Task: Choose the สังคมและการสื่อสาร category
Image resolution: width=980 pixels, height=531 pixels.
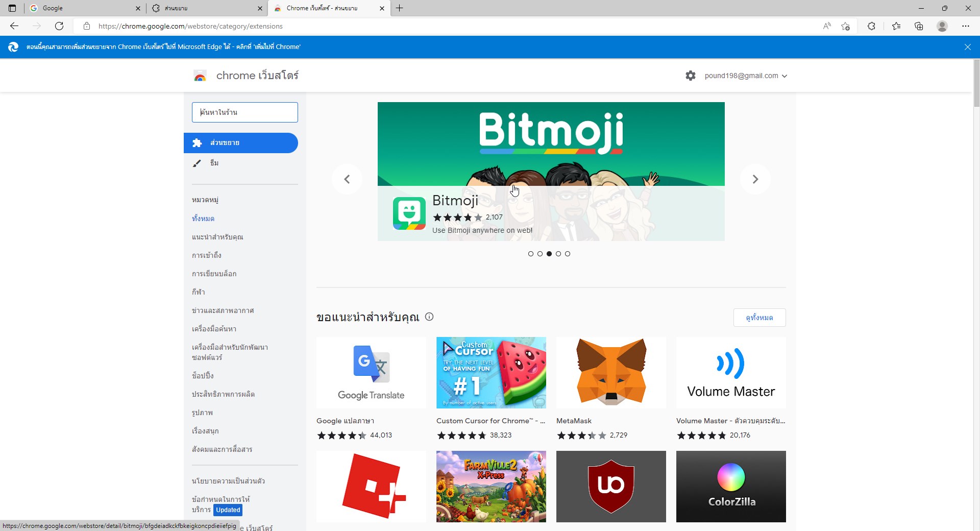Action: [x=222, y=449]
